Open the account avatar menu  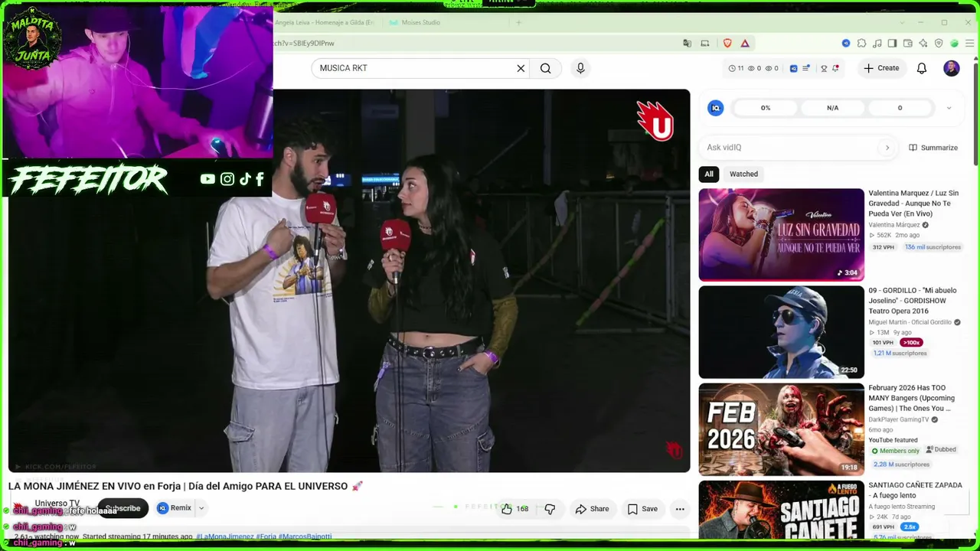[x=952, y=68]
